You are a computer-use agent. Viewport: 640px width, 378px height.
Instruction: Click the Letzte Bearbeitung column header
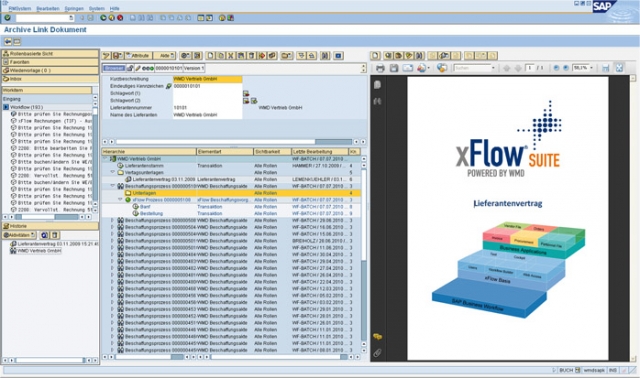coord(320,151)
